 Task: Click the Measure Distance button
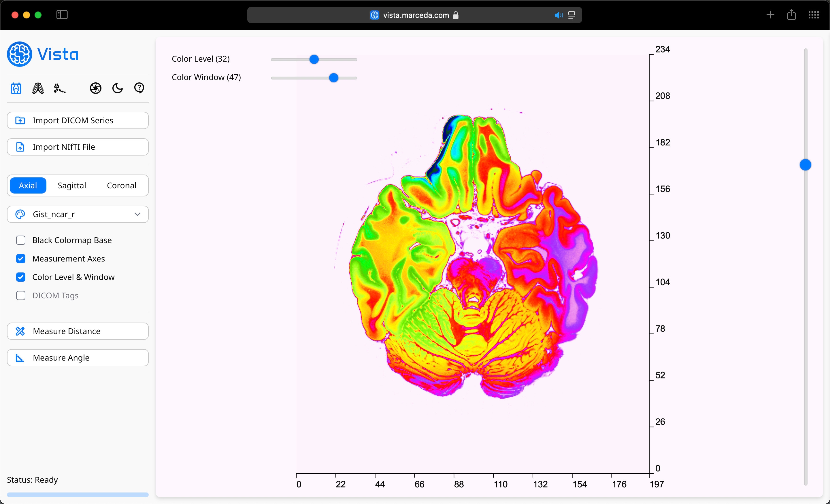78,331
